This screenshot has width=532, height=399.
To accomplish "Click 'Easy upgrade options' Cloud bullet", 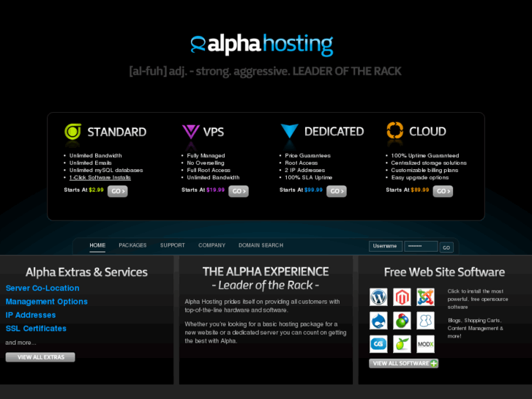I will click(420, 178).
